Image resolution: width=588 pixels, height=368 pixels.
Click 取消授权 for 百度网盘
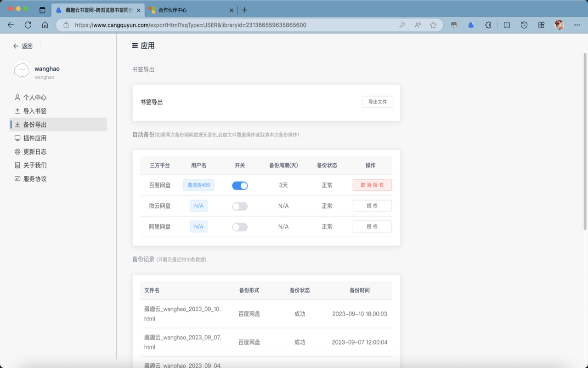point(371,185)
